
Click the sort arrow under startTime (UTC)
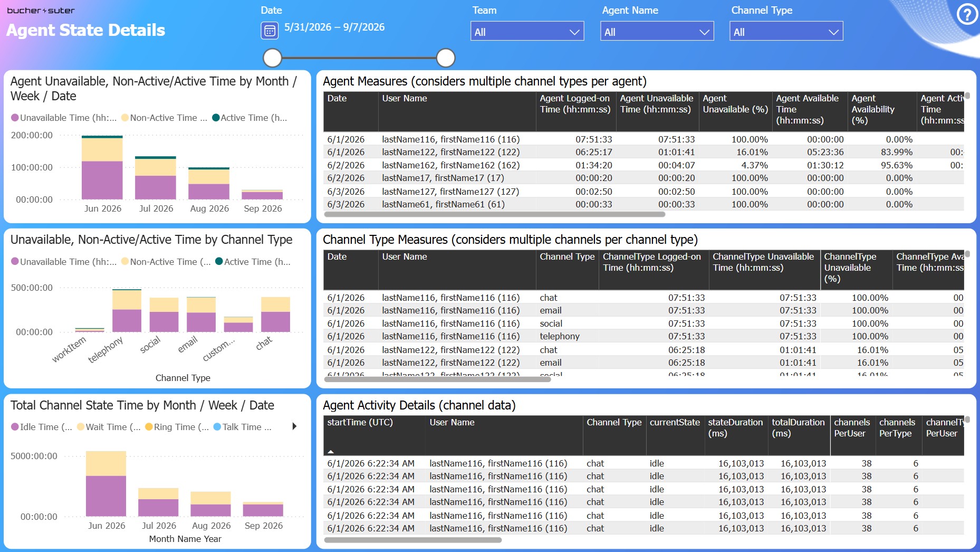(x=331, y=451)
